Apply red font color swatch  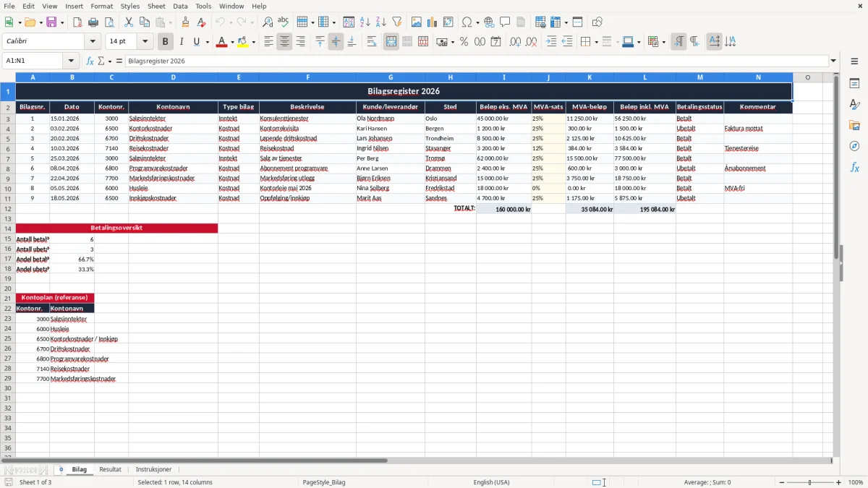221,42
